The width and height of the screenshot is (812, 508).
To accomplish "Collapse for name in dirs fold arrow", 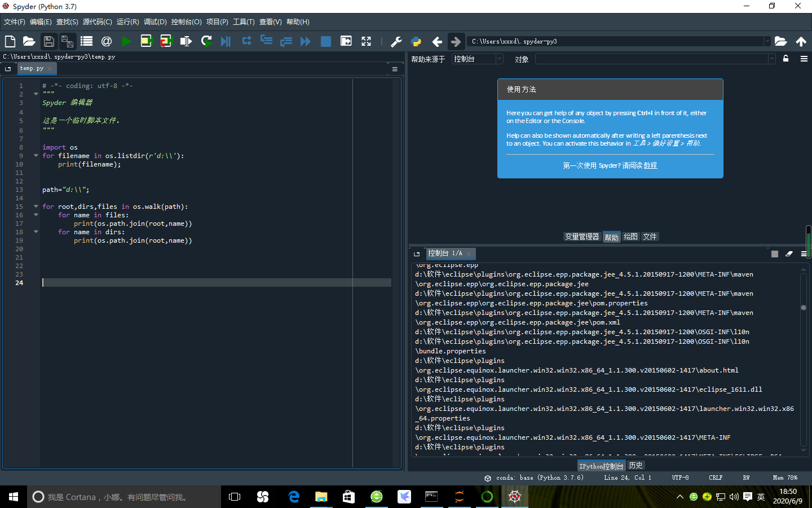I will pyautogui.click(x=36, y=232).
